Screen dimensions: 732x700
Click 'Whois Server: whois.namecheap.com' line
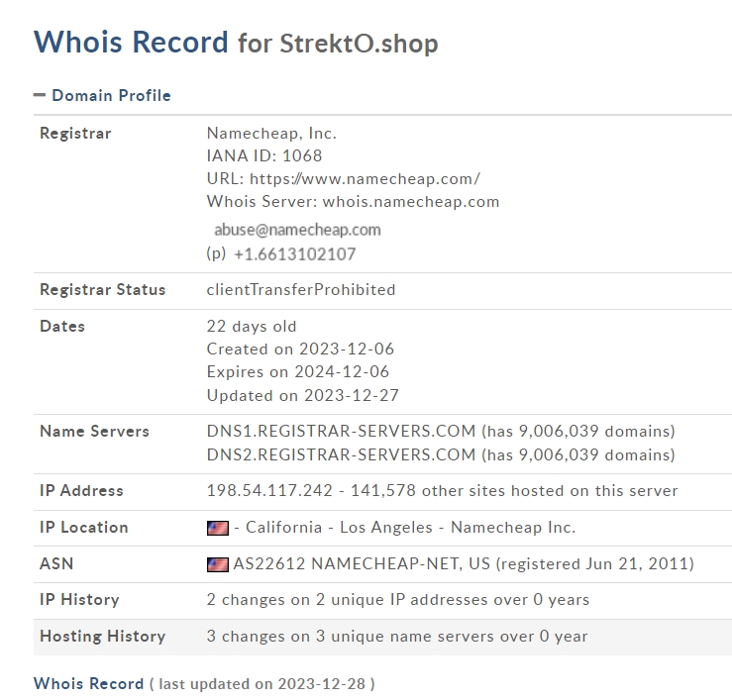(x=353, y=202)
